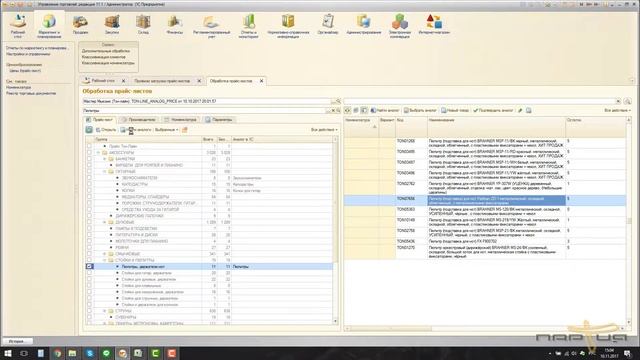The height and width of the screenshot is (360, 640).
Task: Open the Продажи section
Action: coord(80,24)
